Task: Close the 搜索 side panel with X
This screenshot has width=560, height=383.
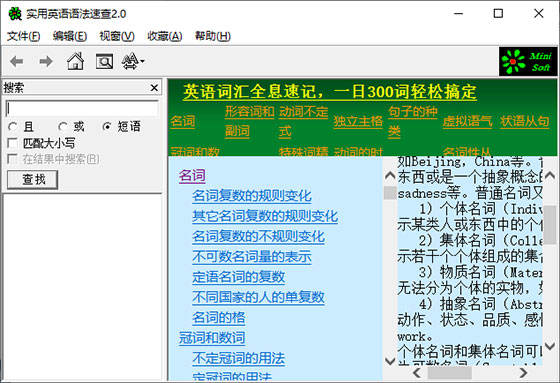Action: (x=154, y=88)
